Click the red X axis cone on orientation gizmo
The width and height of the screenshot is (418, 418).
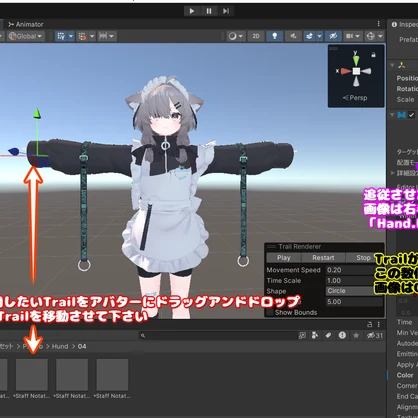(346, 71)
